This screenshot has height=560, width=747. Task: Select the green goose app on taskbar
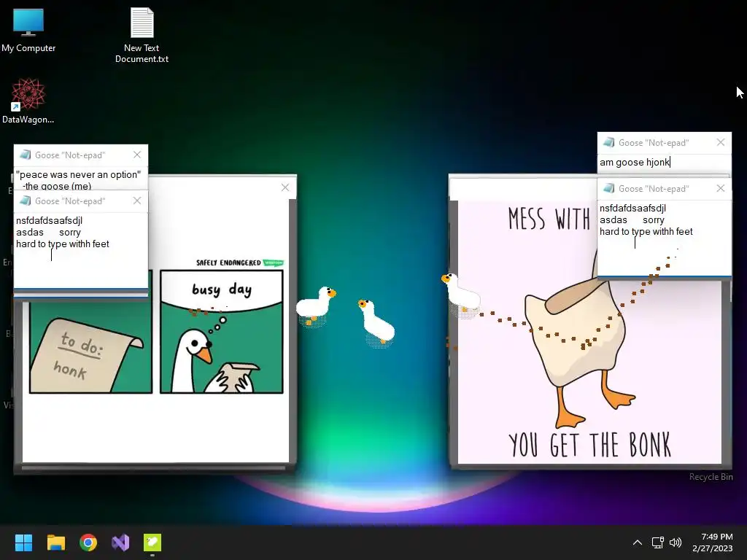point(152,542)
